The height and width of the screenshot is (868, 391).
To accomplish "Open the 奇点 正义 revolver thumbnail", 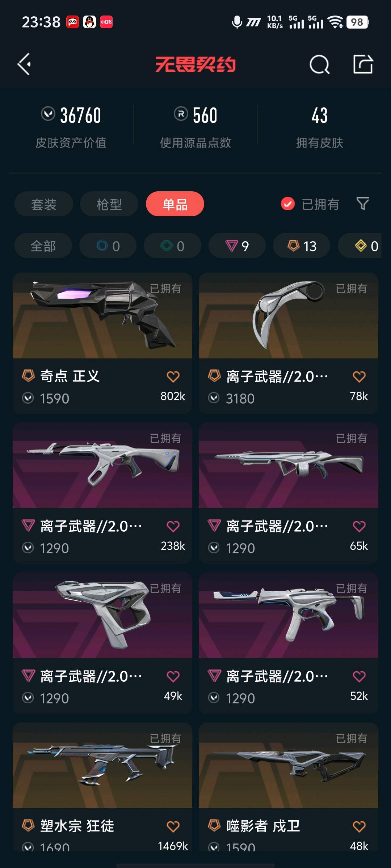I will (102, 315).
